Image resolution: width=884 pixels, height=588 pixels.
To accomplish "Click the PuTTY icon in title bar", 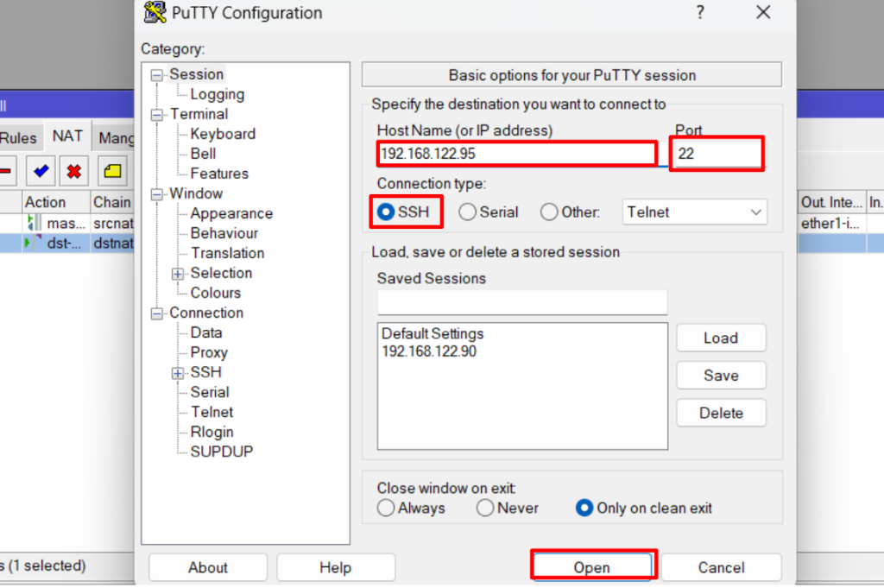I will [155, 13].
